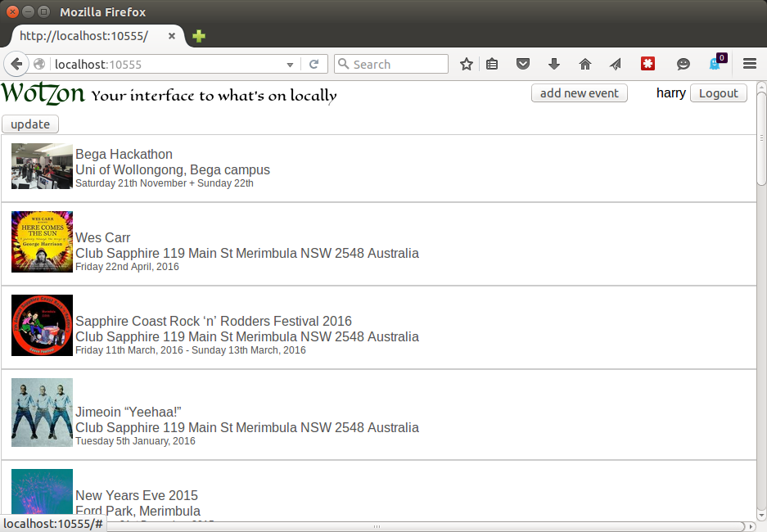The width and height of the screenshot is (767, 532).
Task: Click the horizontal scrollbar right arrow
Action: tap(751, 526)
